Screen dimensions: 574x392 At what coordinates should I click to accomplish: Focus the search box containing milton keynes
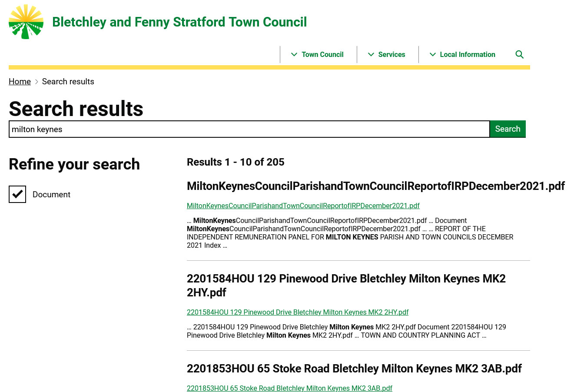click(249, 129)
